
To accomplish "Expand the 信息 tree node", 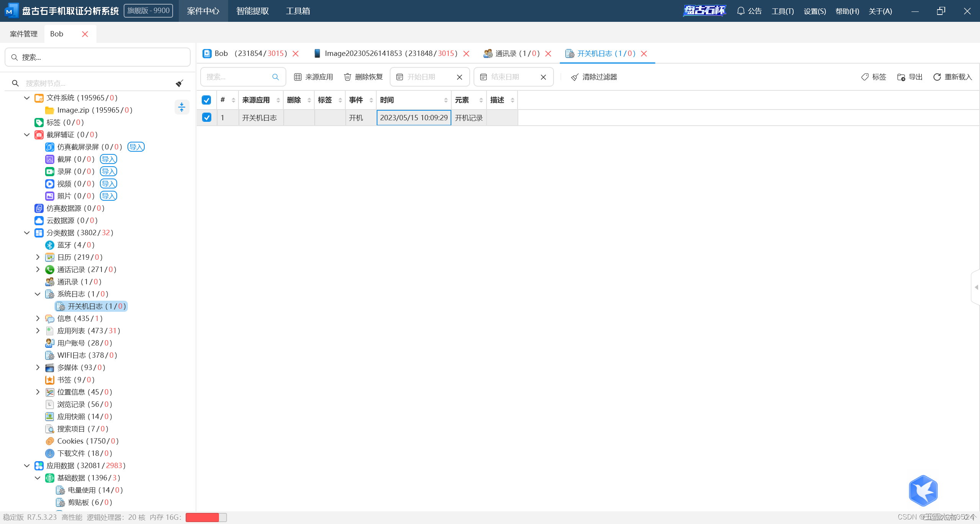I will pos(38,319).
